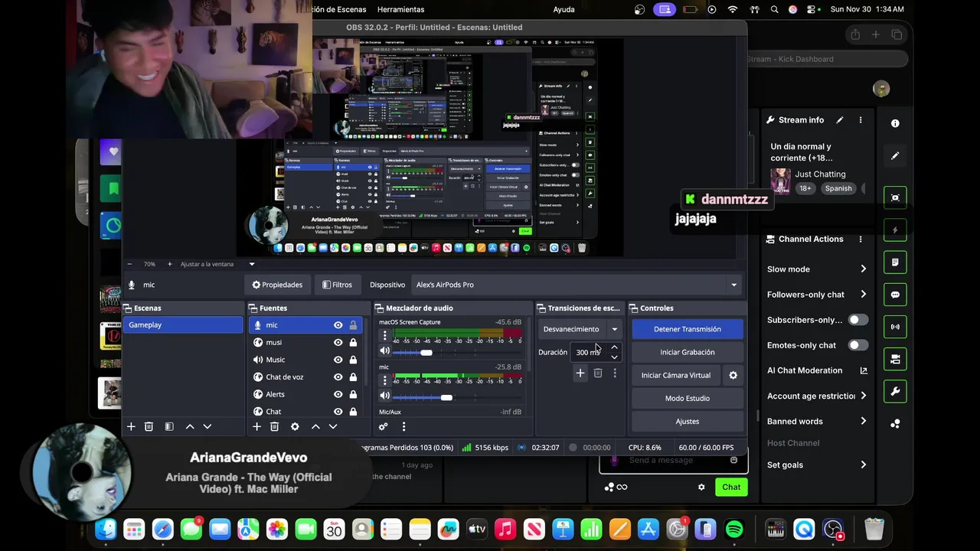
Task: Toggle visibility of the mic source
Action: coord(338,325)
